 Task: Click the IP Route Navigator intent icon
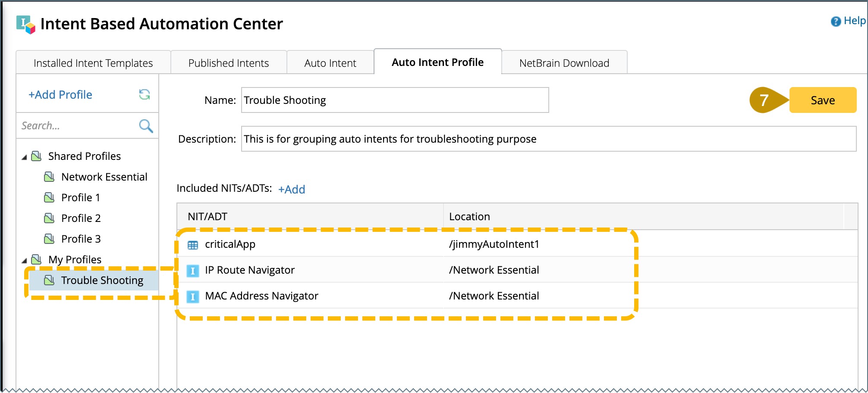193,271
